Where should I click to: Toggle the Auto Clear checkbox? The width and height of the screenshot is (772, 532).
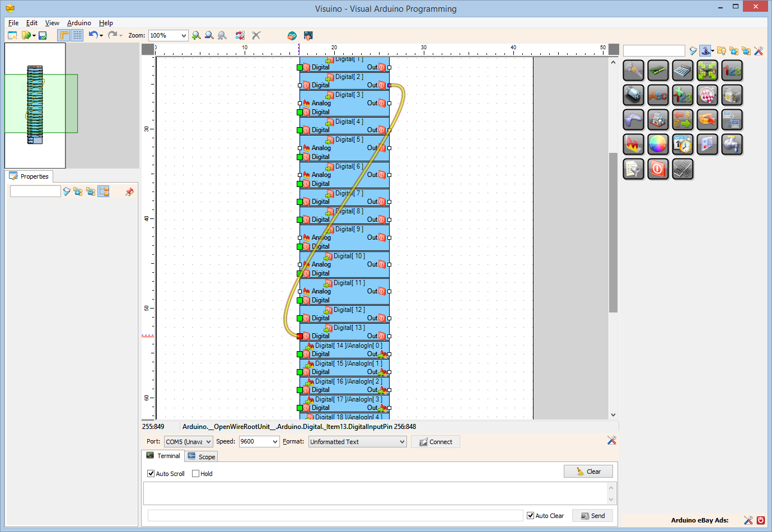click(x=531, y=516)
